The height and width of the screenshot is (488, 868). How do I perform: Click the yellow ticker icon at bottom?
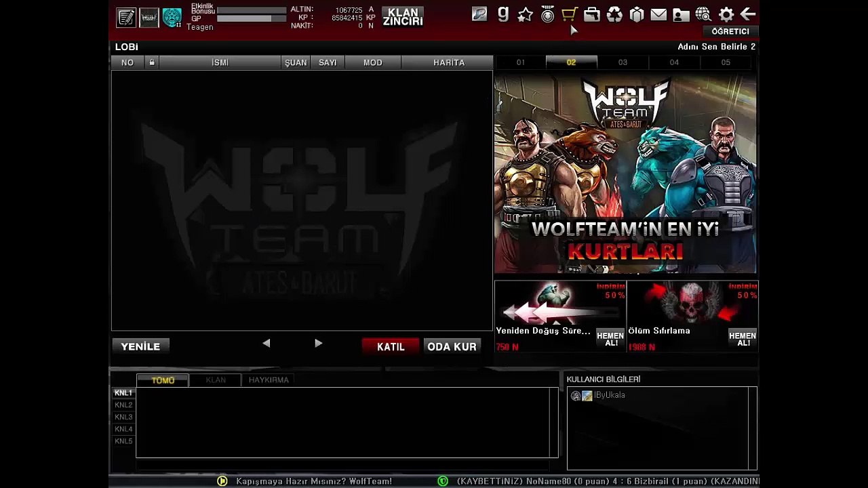pos(222,481)
